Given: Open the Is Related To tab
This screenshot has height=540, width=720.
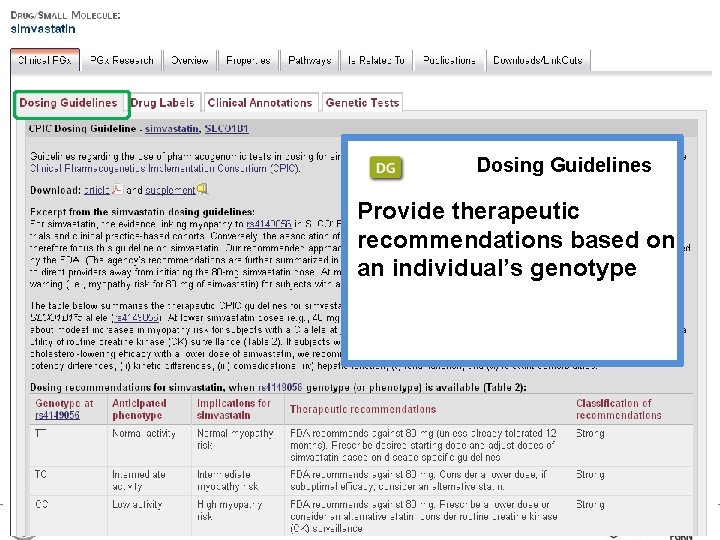Looking at the screenshot, I should (376, 60).
